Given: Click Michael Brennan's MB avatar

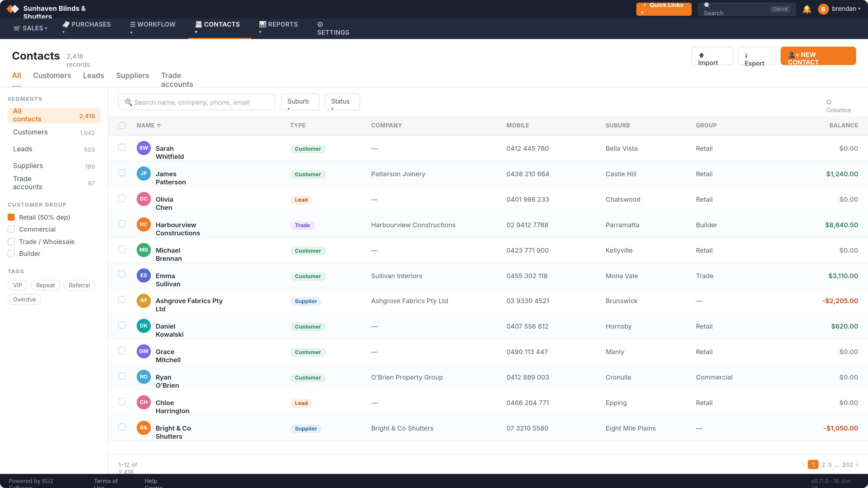Looking at the screenshot, I should tap(143, 250).
